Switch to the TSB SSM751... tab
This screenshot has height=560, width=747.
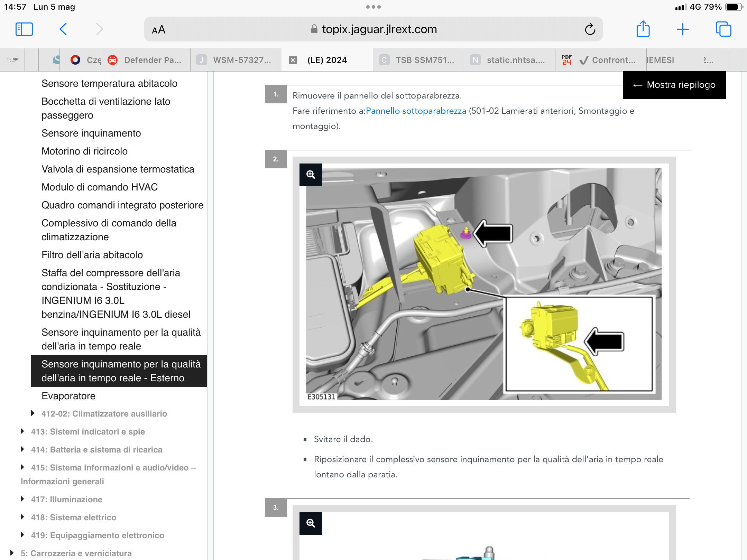(x=418, y=60)
